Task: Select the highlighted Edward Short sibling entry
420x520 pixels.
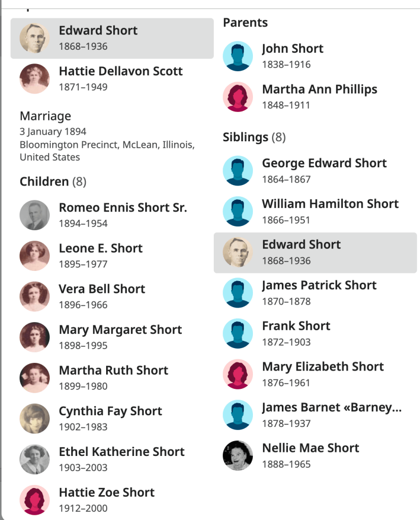Action: pyautogui.click(x=315, y=253)
